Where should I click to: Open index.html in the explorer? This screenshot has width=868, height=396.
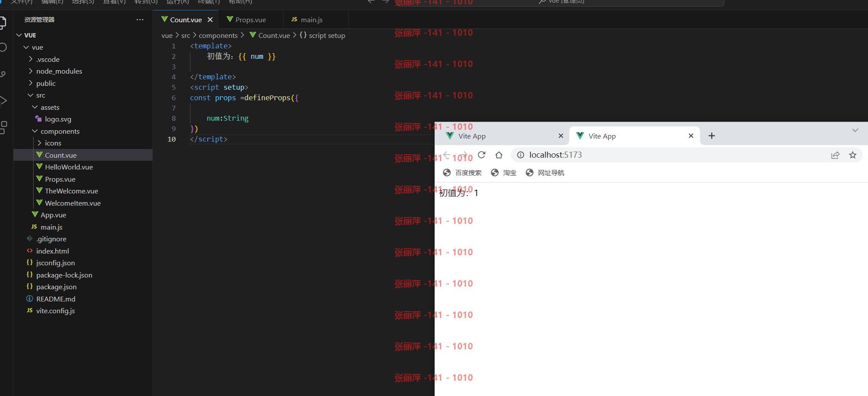pyautogui.click(x=83, y=251)
